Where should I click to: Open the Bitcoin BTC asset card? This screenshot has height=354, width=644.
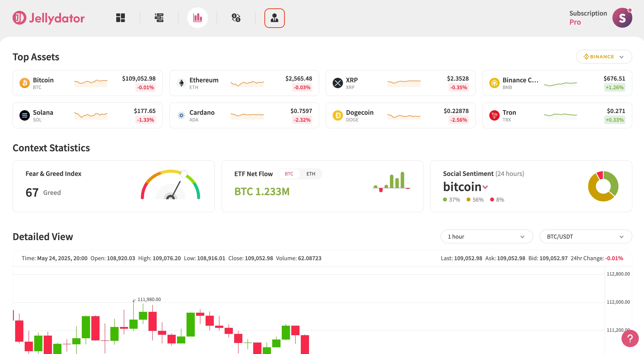87,83
